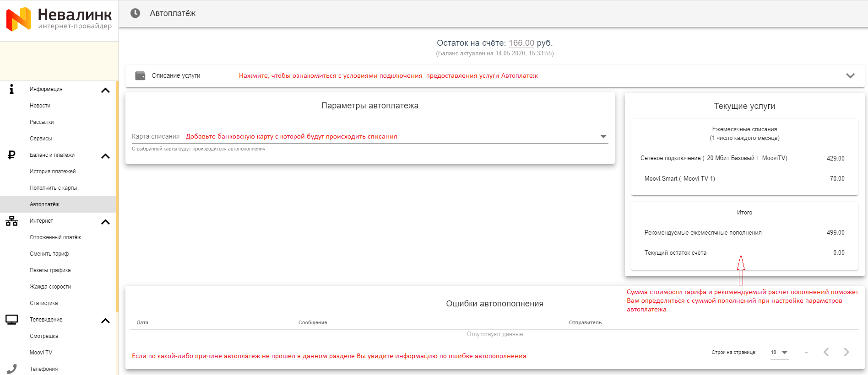The width and height of the screenshot is (868, 375).
Task: Collapse the Информация menu section
Action: [x=105, y=90]
